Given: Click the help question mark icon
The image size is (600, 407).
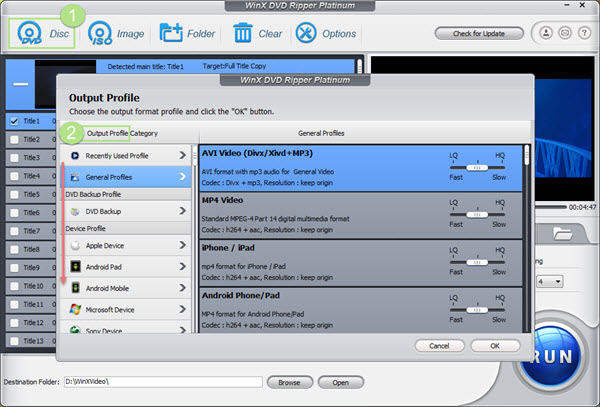Looking at the screenshot, I should pyautogui.click(x=584, y=33).
